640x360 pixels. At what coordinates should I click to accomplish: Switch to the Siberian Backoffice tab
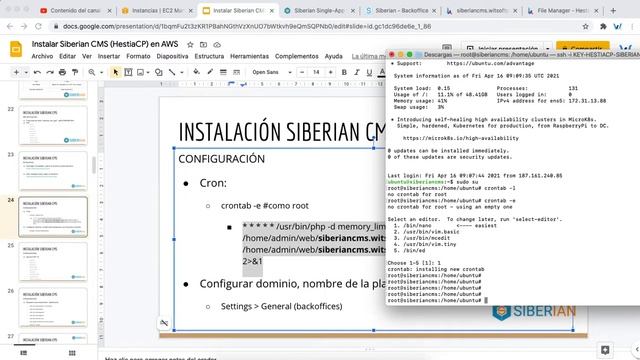(x=401, y=11)
